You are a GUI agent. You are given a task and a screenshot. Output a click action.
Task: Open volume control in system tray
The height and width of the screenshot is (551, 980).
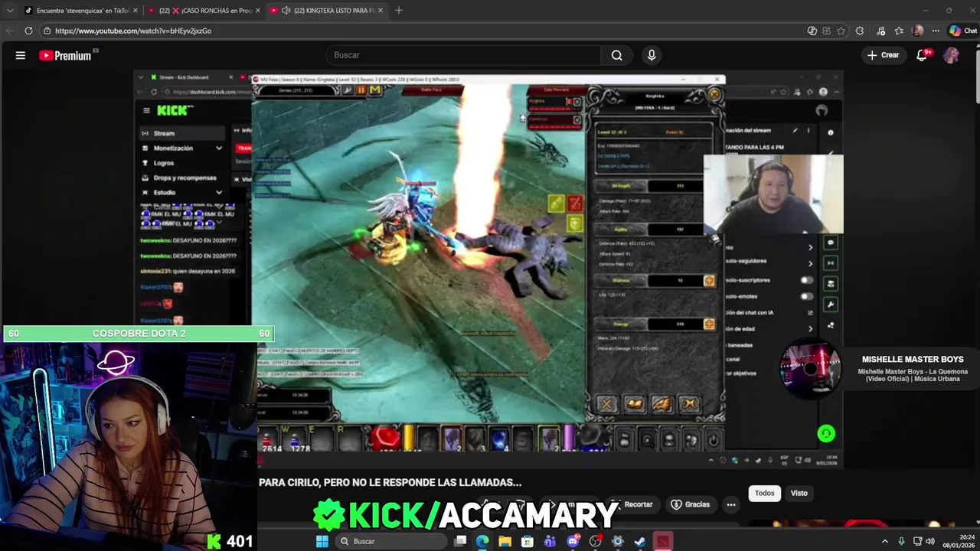[930, 541]
